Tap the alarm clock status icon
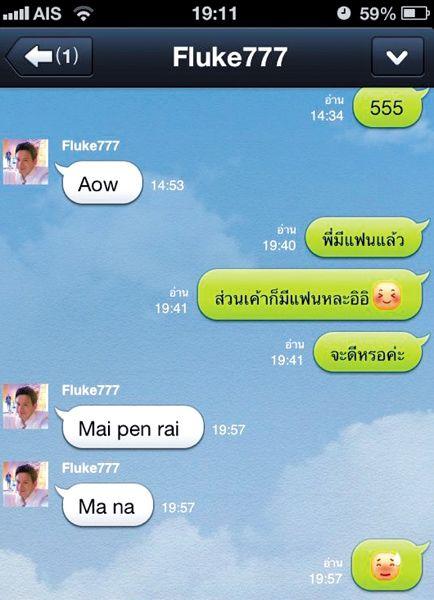Image resolution: width=434 pixels, height=600 pixels. pyautogui.click(x=344, y=13)
